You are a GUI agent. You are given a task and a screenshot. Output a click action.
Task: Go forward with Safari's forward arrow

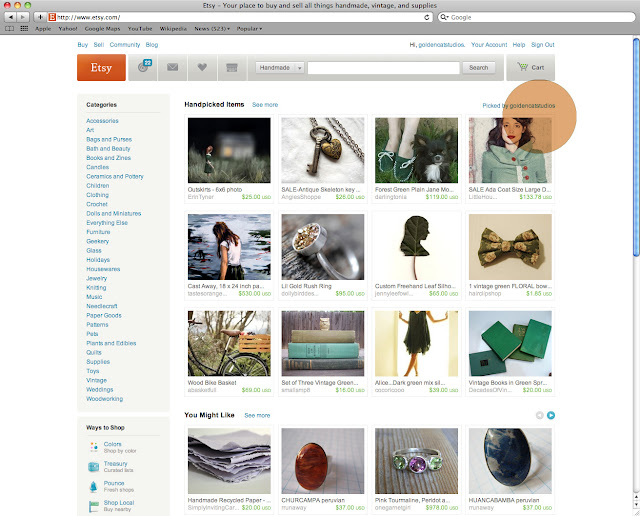23,17
